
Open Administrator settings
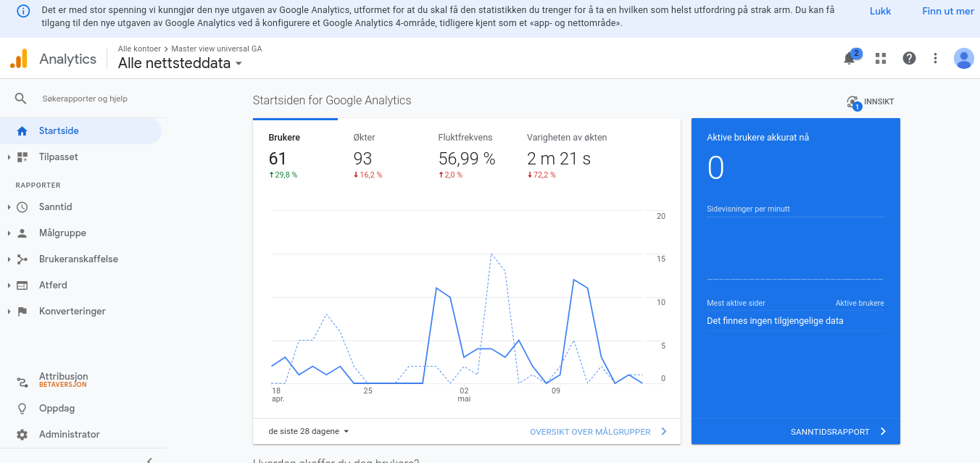70,435
